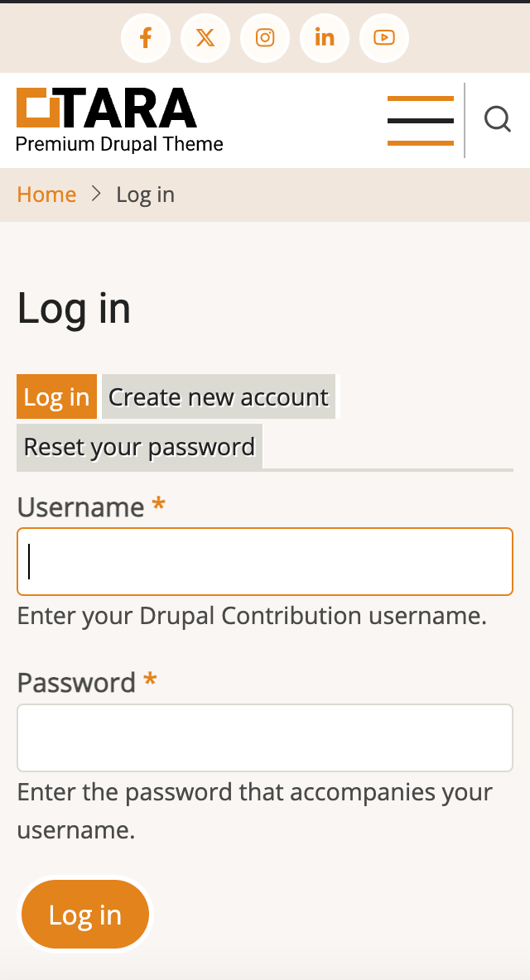Viewport: 530px width, 980px height.
Task: Open the Facebook social media page
Action: point(146,37)
